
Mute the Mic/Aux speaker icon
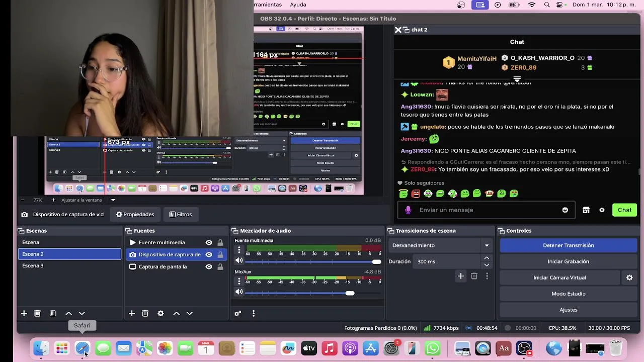pyautogui.click(x=239, y=292)
